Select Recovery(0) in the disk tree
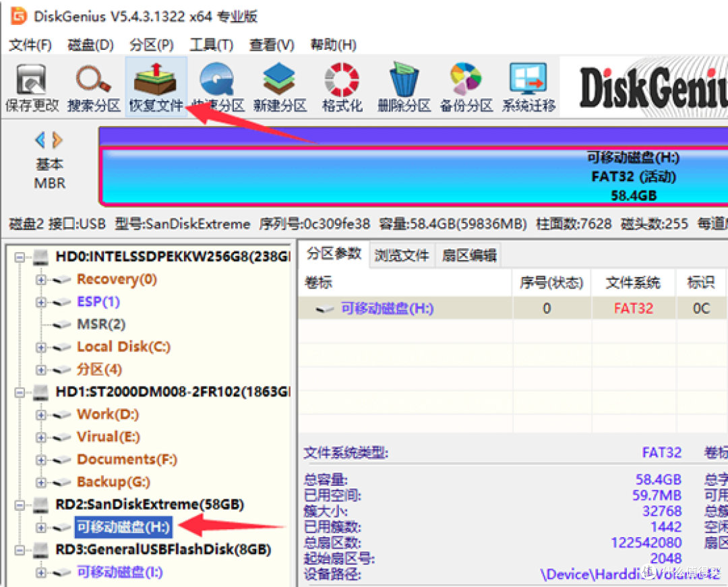The width and height of the screenshot is (728, 587). (x=117, y=279)
